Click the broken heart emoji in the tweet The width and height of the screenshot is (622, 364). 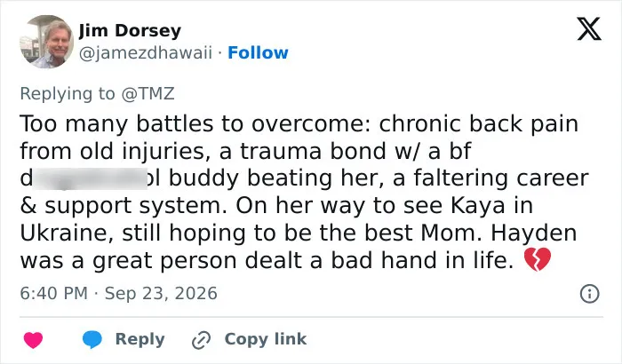click(x=538, y=260)
